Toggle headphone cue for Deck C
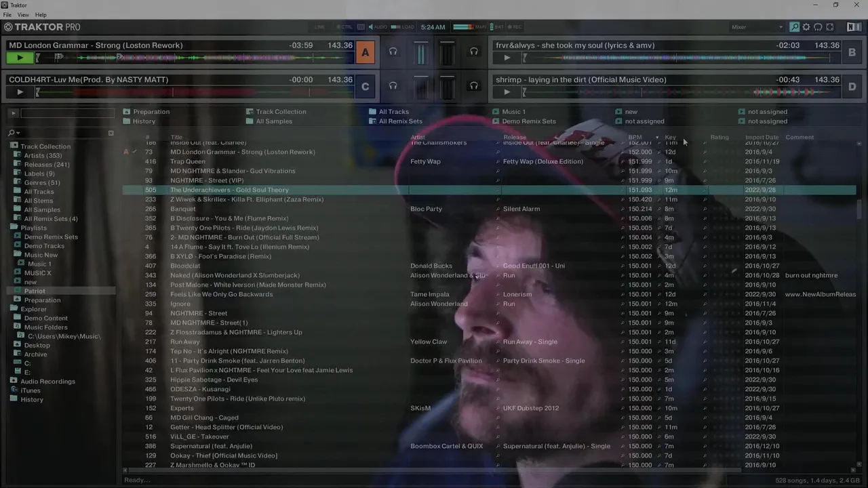 [393, 85]
